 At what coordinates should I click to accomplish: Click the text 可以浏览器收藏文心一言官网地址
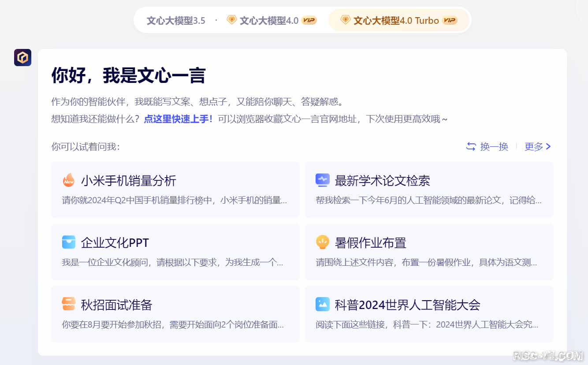click(287, 119)
